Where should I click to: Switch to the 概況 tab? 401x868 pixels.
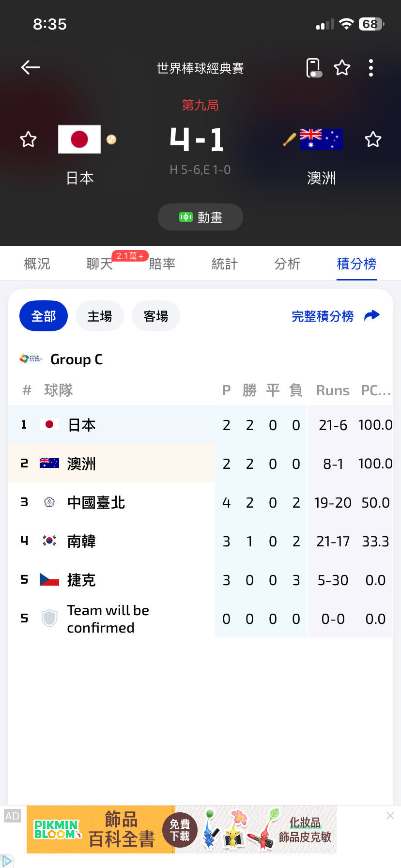pyautogui.click(x=37, y=264)
